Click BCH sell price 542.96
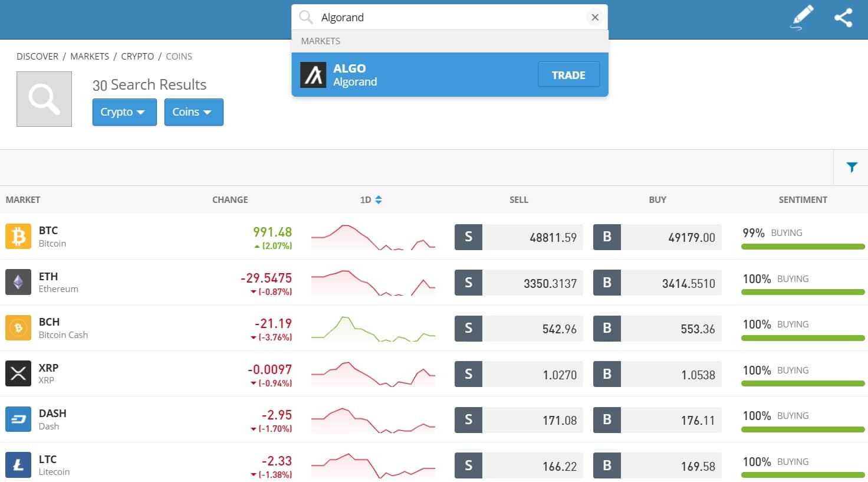This screenshot has width=868, height=482. point(560,329)
